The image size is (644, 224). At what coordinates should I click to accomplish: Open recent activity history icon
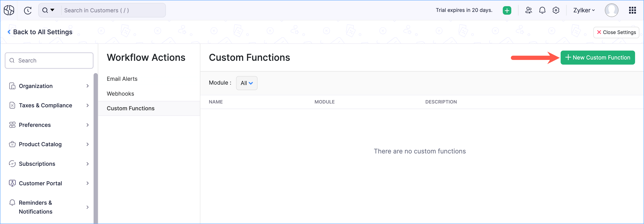27,10
